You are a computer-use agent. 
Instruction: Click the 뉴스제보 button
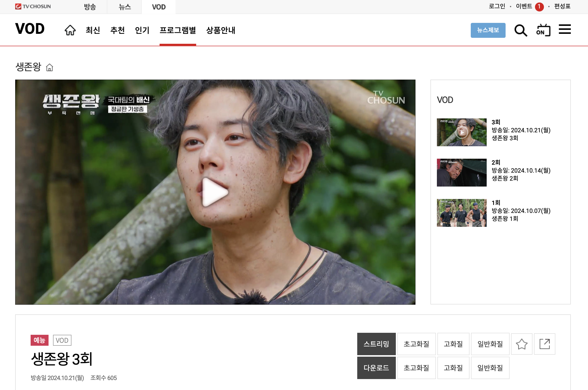(x=488, y=30)
